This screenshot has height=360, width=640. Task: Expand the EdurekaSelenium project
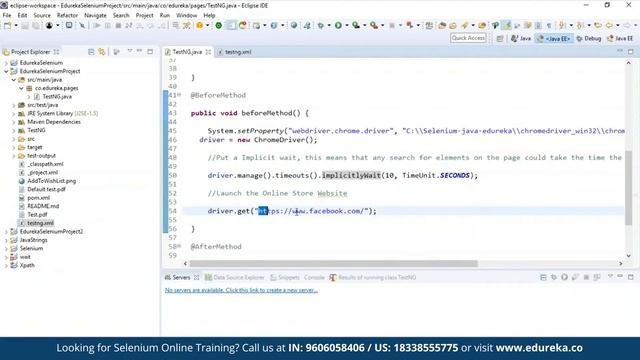tap(6, 63)
